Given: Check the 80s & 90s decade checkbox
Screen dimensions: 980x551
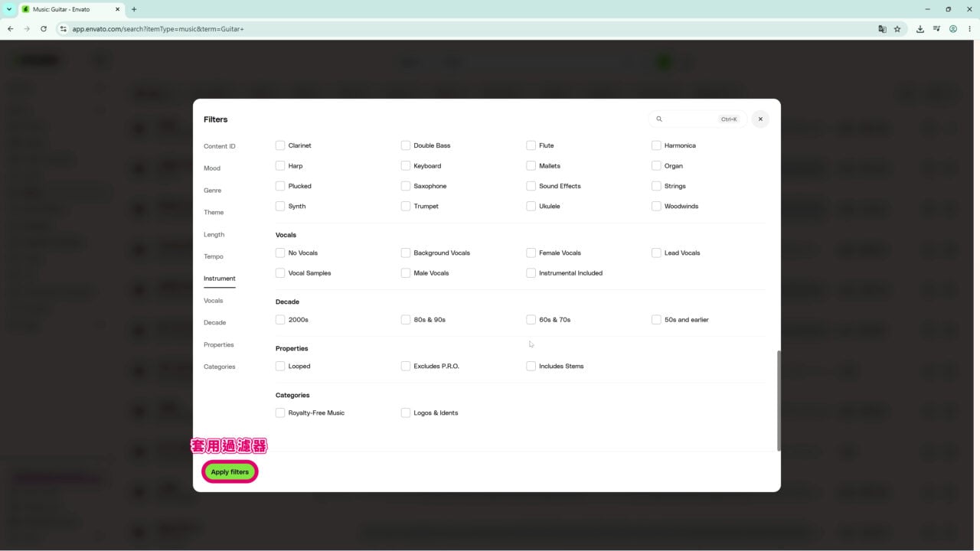Looking at the screenshot, I should tap(406, 319).
